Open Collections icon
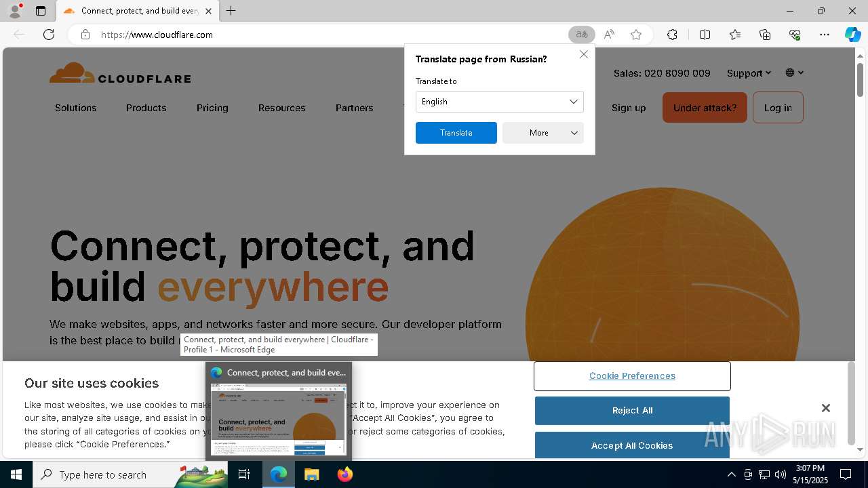This screenshot has height=488, width=868. (765, 35)
